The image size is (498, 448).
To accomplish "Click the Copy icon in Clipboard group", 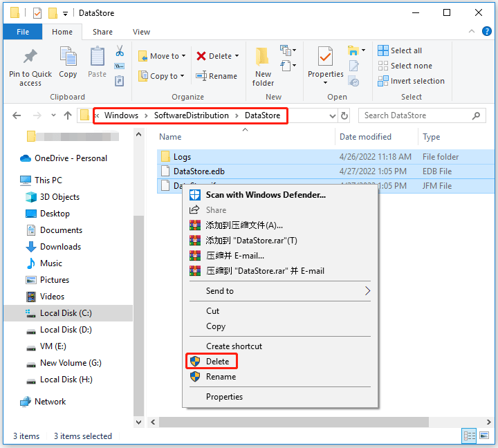I will click(68, 56).
